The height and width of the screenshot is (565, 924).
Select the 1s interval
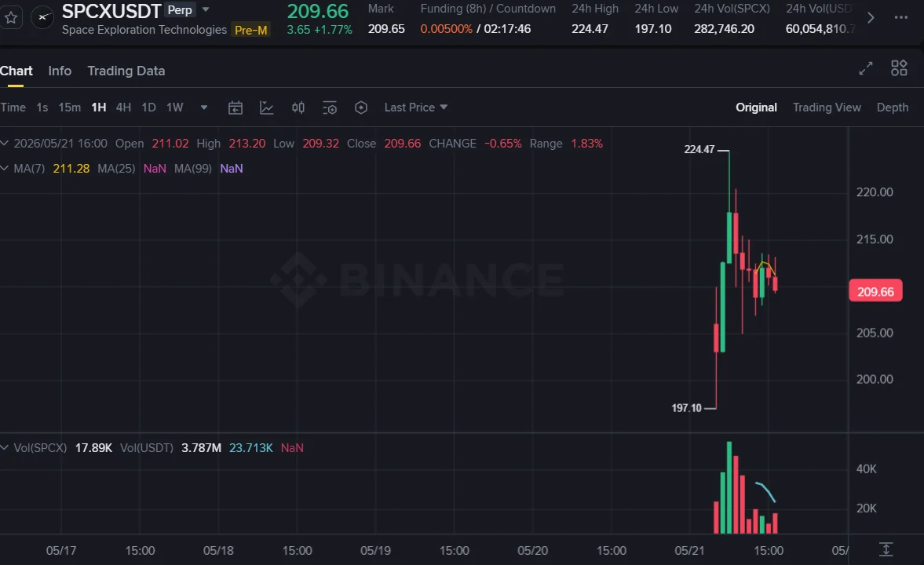[x=42, y=108]
